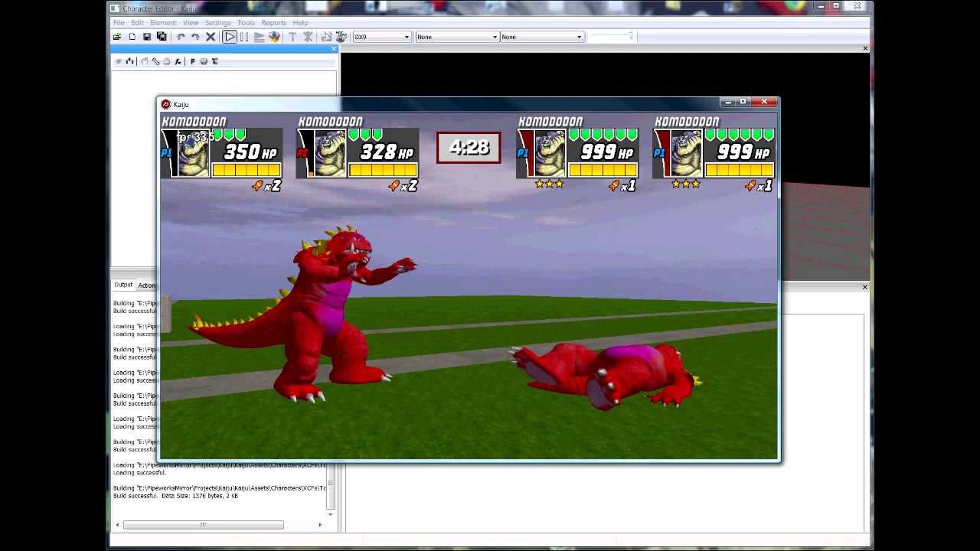Open a file with the folder icon

[117, 37]
